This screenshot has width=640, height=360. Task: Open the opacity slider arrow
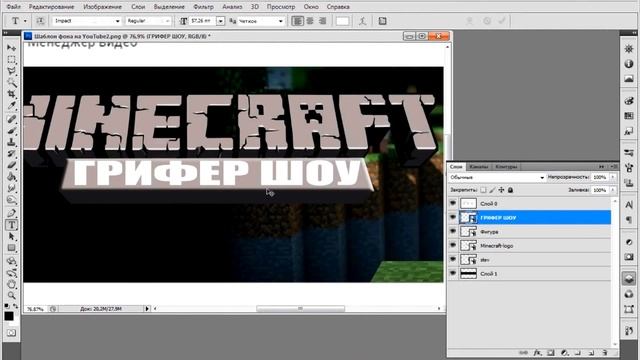613,177
